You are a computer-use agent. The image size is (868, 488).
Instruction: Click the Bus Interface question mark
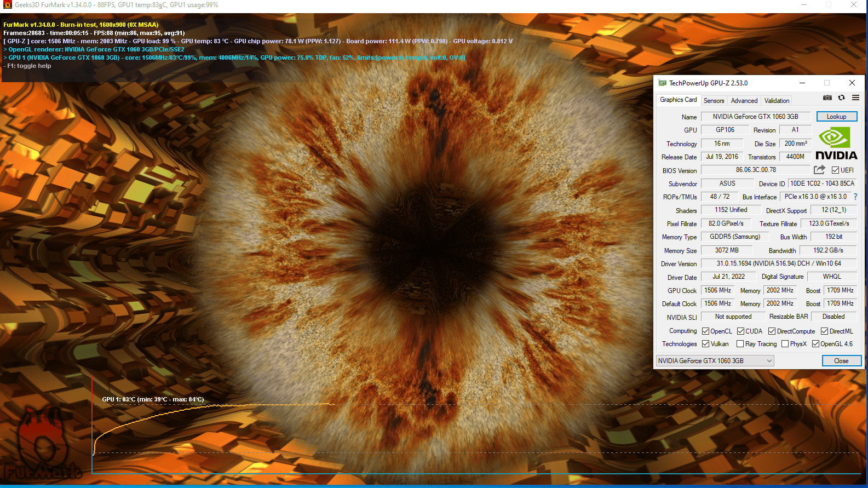coord(855,197)
